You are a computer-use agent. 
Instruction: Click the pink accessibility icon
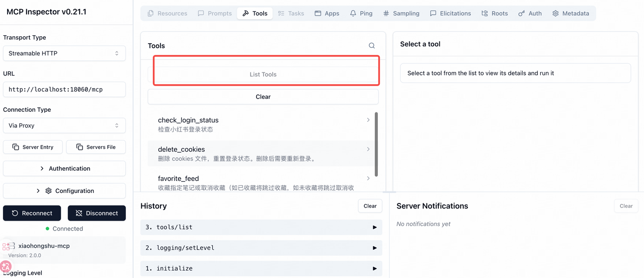point(6,267)
